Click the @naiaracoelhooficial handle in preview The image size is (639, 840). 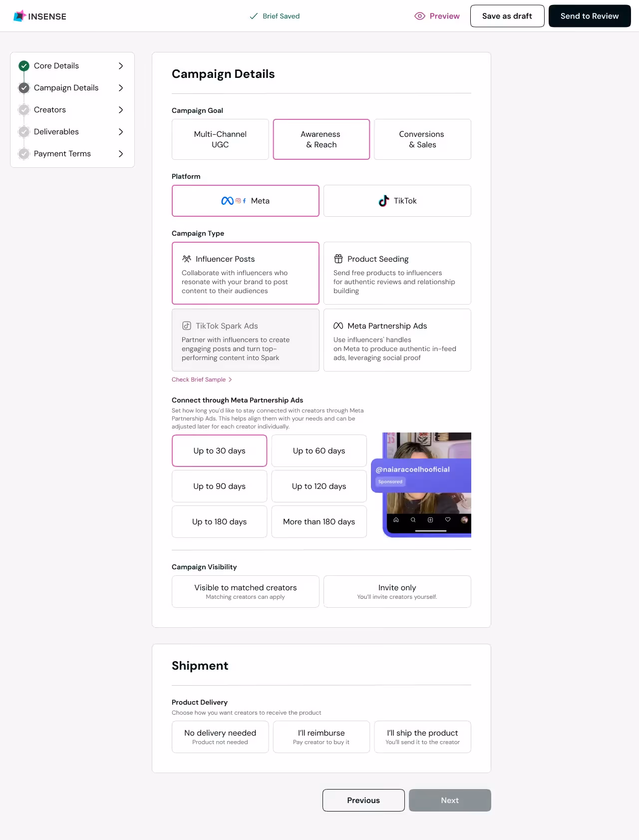[413, 469]
